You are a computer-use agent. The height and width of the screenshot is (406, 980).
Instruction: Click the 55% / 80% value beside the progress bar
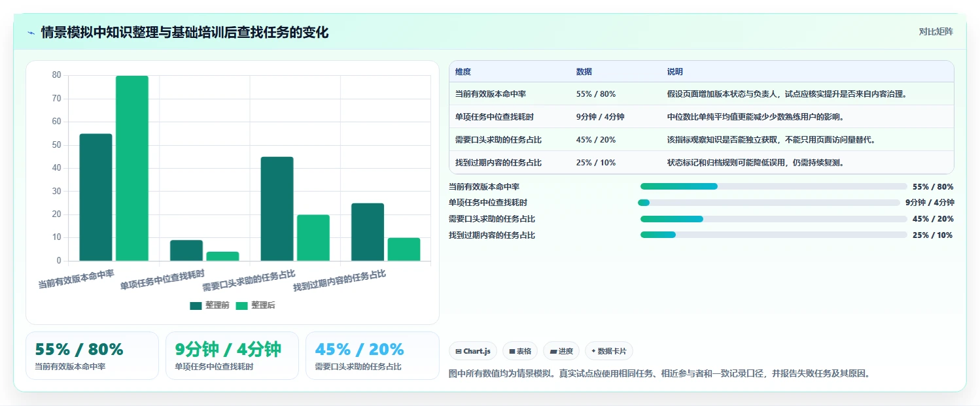pyautogui.click(x=933, y=187)
